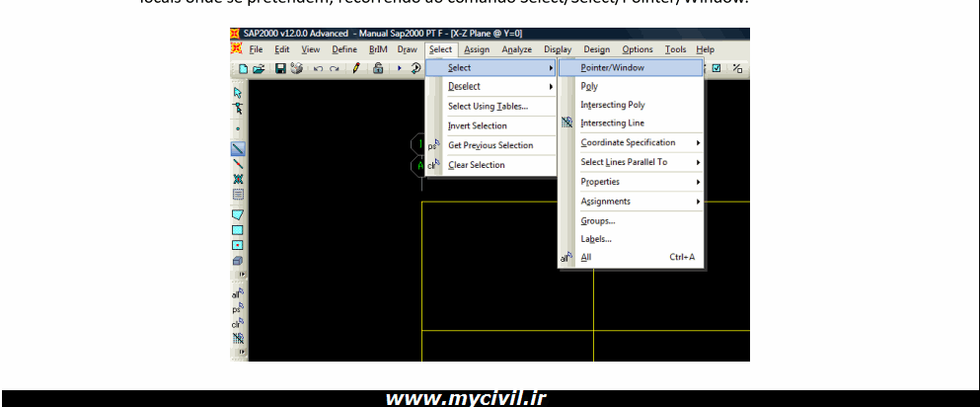The width and height of the screenshot is (980, 407).
Task: Open the Tools menu
Action: (x=675, y=49)
